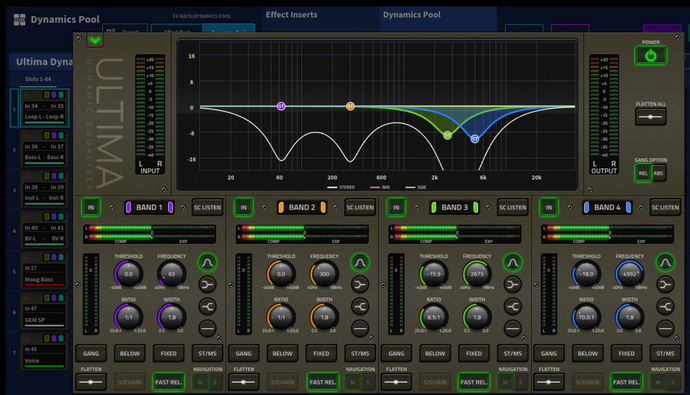The height and width of the screenshot is (395, 690).
Task: Open the Effect Inserts tab
Action: [291, 15]
